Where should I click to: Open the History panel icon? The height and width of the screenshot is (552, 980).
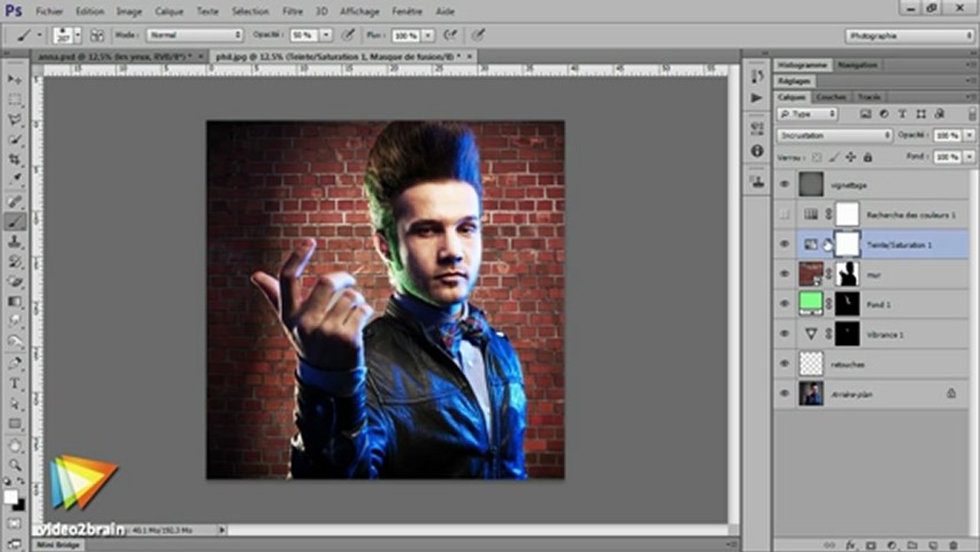click(x=757, y=76)
